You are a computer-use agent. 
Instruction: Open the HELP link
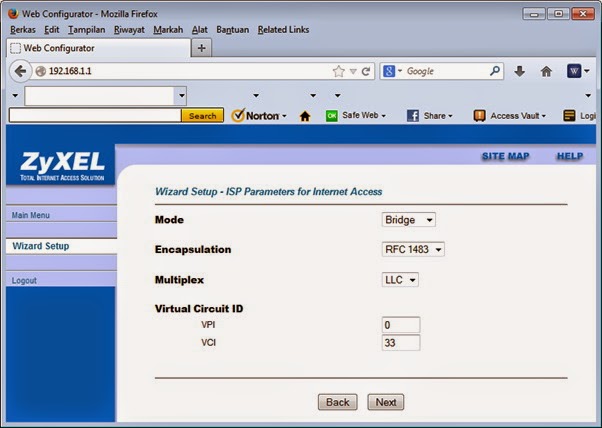pyautogui.click(x=570, y=156)
